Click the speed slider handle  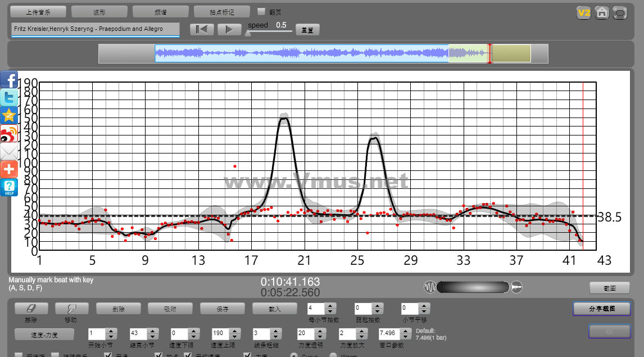point(248,33)
